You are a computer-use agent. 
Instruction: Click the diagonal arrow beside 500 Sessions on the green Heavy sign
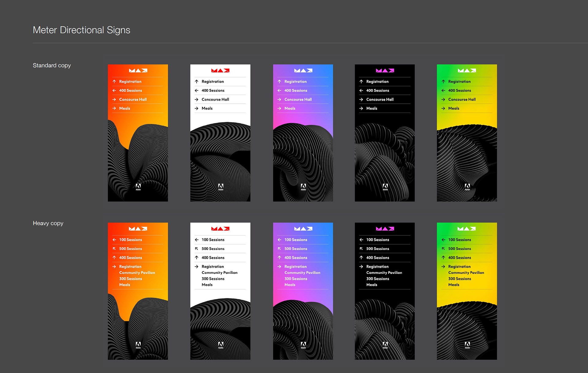point(443,249)
